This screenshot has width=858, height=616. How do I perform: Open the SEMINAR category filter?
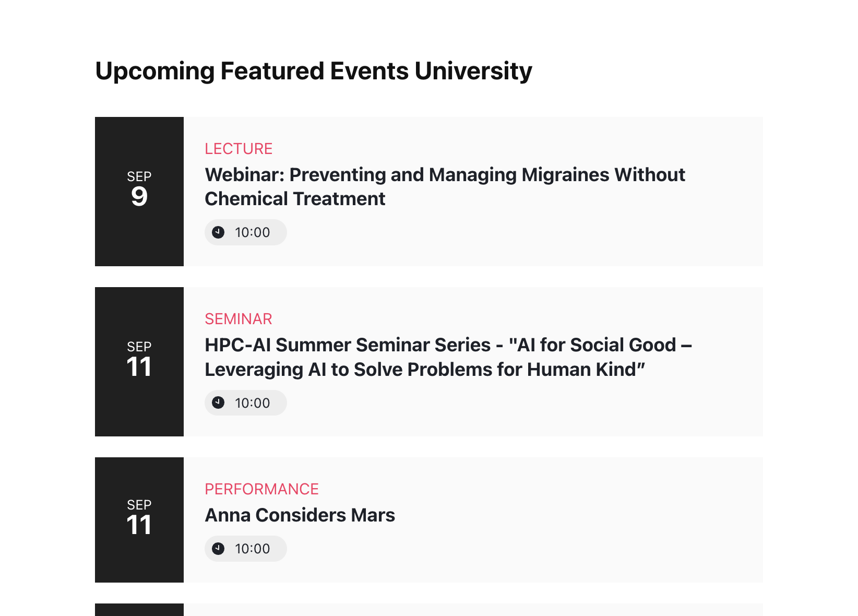pyautogui.click(x=238, y=319)
